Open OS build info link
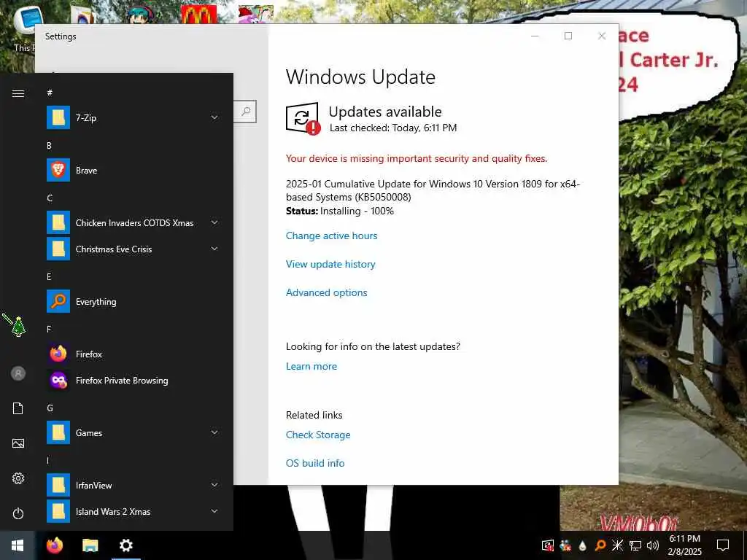 click(315, 463)
